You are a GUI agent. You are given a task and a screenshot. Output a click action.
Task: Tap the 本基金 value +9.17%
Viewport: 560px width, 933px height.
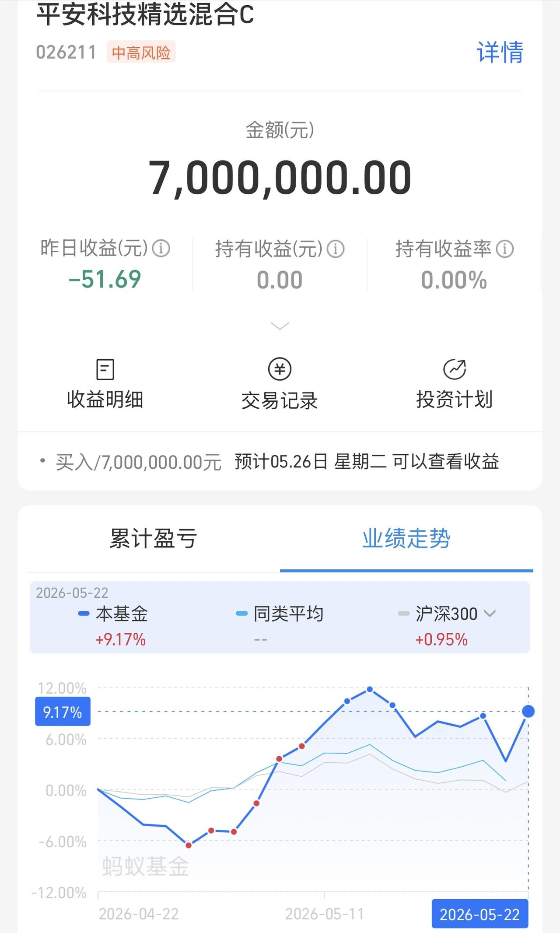click(x=121, y=639)
